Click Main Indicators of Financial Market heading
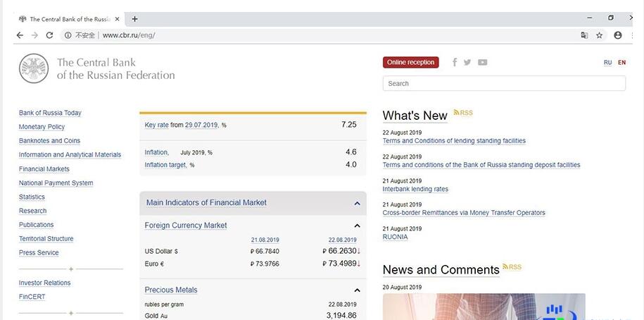644x320 pixels. tap(207, 202)
